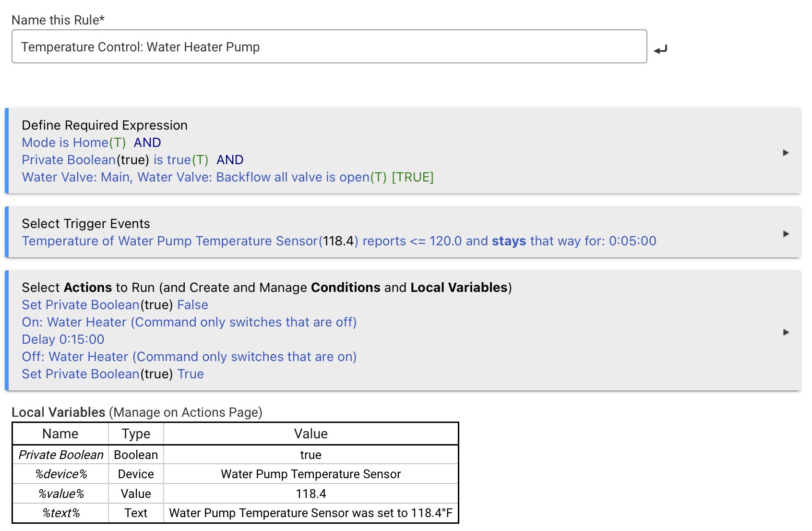Click the 'was set to 118.4°F' text cell
This screenshot has width=812, height=531.
[311, 513]
